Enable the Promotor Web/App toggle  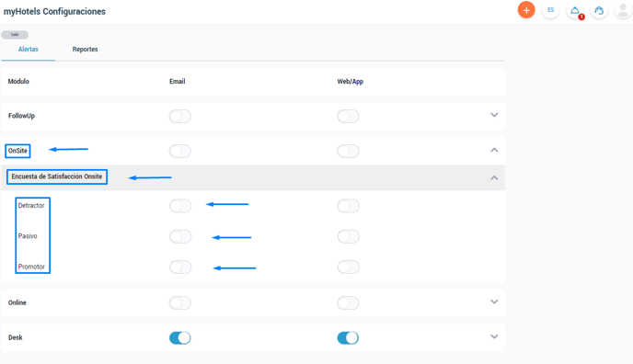pos(349,267)
